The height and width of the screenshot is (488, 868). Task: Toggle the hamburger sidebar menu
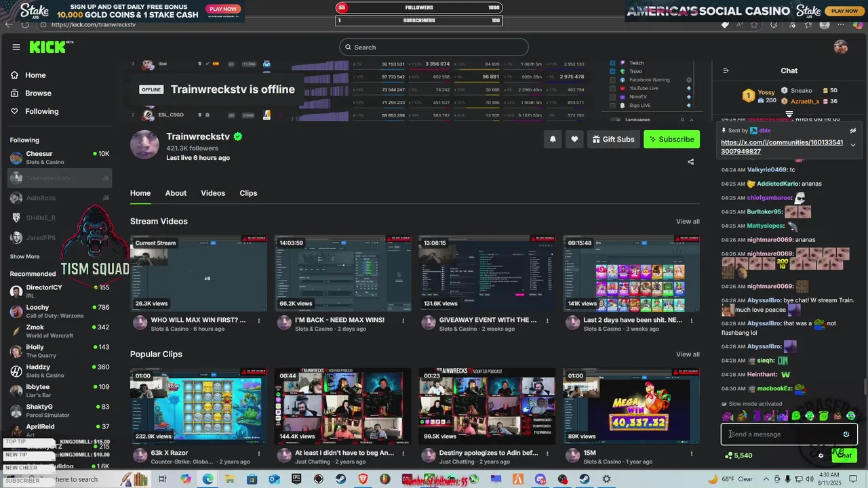coord(16,47)
